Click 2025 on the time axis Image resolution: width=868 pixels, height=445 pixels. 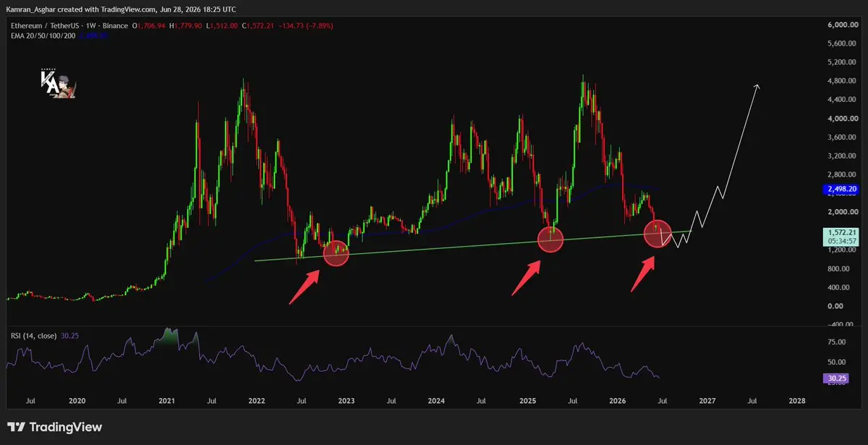click(x=527, y=400)
